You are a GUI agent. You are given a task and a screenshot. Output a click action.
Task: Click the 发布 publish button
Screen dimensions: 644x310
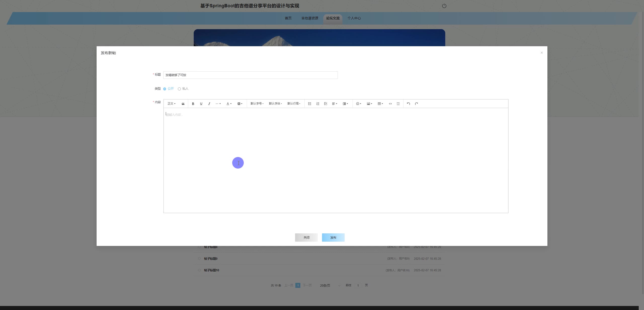pos(333,237)
